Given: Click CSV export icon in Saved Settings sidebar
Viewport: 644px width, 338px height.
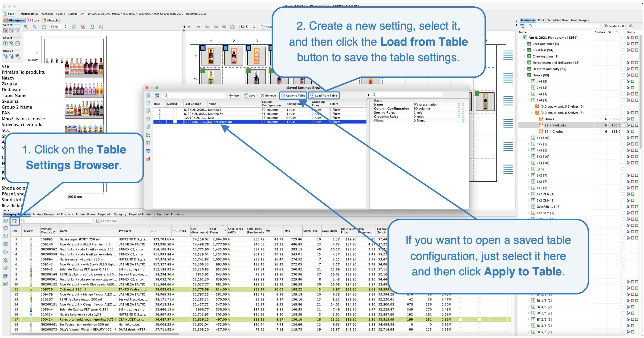Looking at the screenshot, I should [148, 143].
